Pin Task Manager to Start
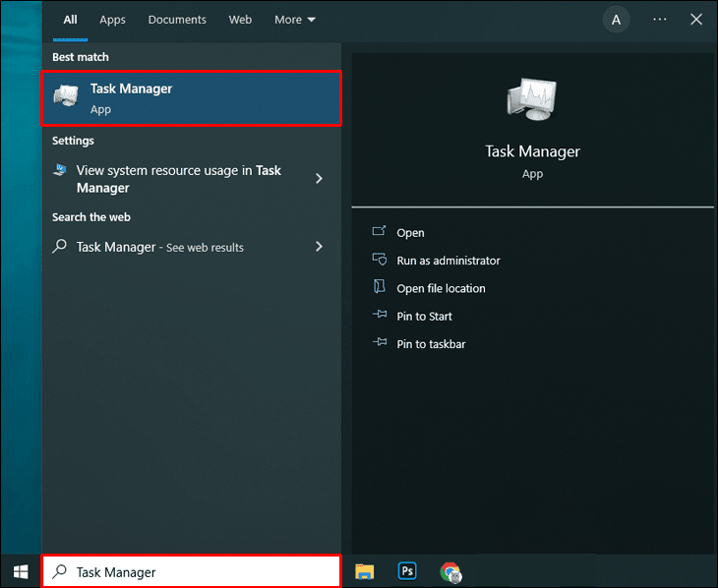The height and width of the screenshot is (588, 718). 424,316
